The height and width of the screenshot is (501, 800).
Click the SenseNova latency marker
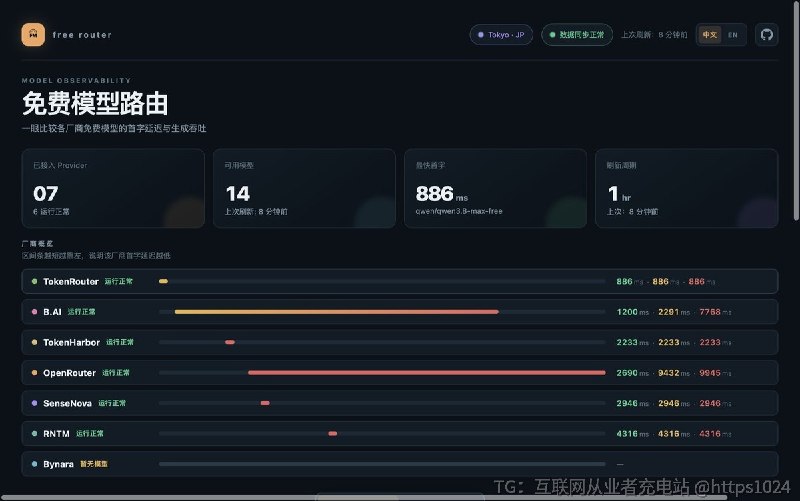click(x=265, y=403)
